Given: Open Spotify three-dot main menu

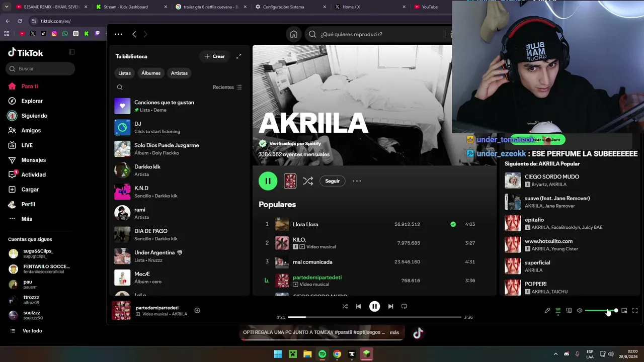Looking at the screenshot, I should 118,34.
